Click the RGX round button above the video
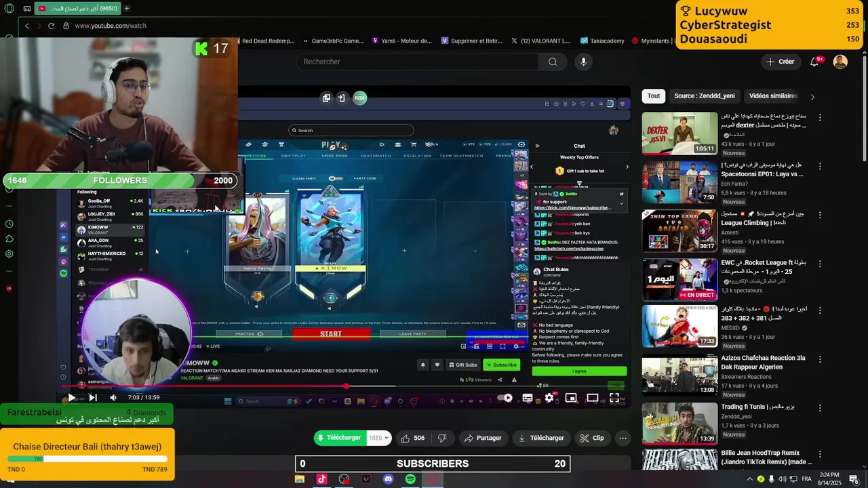868x488 pixels. click(x=359, y=98)
